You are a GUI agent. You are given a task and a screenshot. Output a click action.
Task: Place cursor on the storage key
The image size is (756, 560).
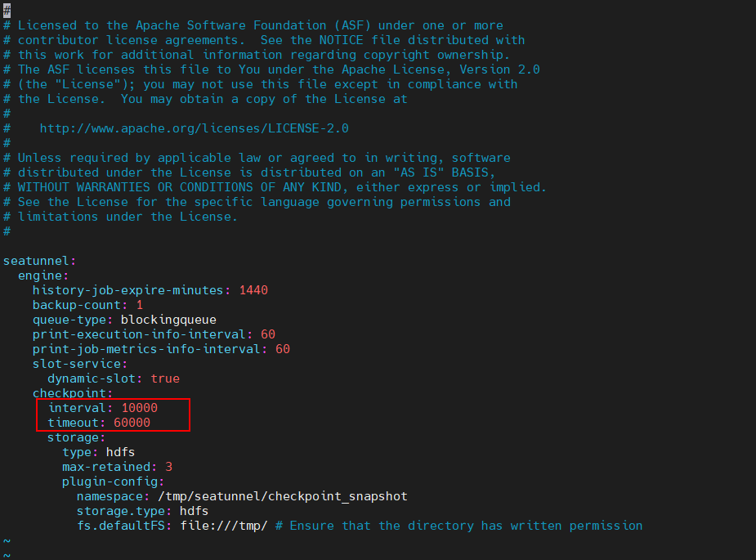click(x=74, y=437)
